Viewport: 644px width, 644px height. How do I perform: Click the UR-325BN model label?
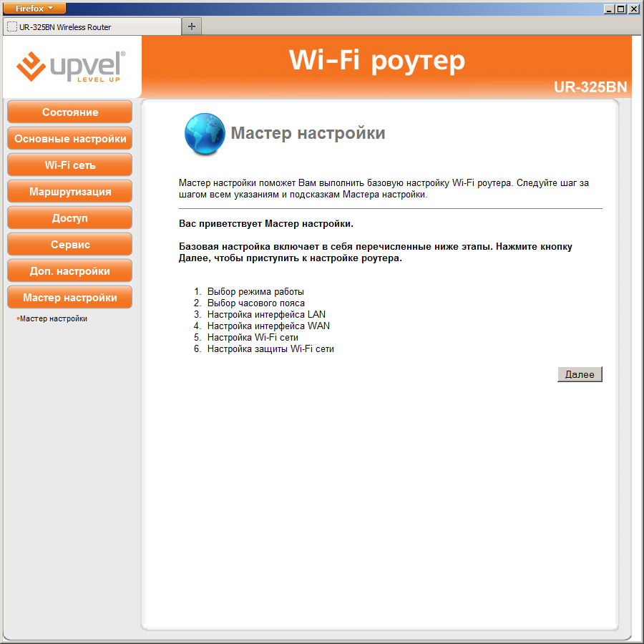(590, 87)
